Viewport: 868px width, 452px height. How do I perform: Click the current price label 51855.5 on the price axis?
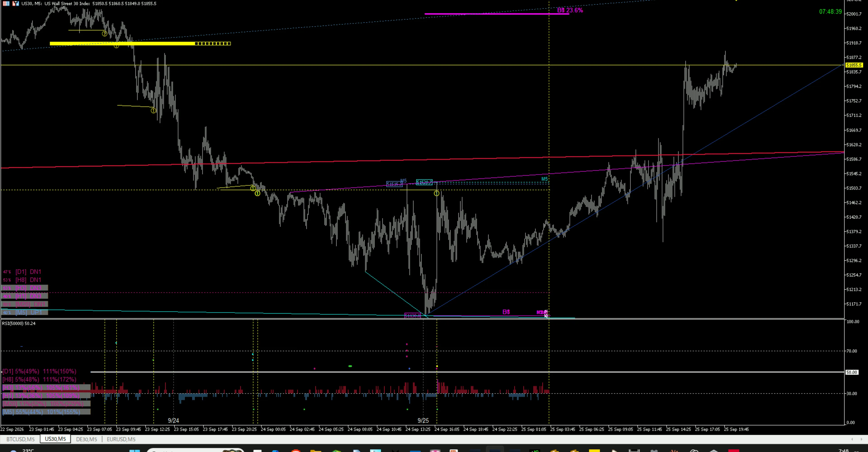click(x=854, y=65)
